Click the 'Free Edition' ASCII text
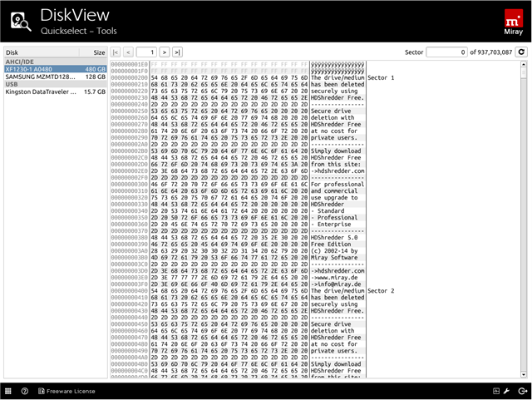The width and height of the screenshot is (532, 400). point(331,244)
